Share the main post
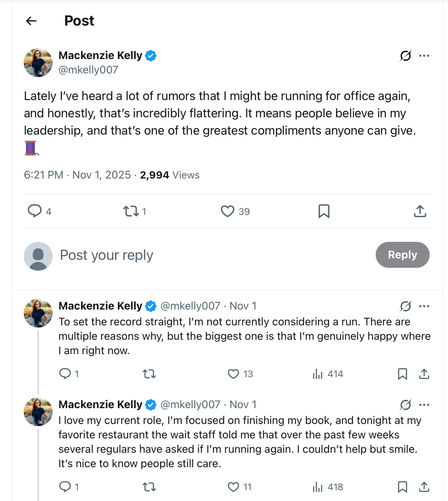This screenshot has width=448, height=501. 420,211
